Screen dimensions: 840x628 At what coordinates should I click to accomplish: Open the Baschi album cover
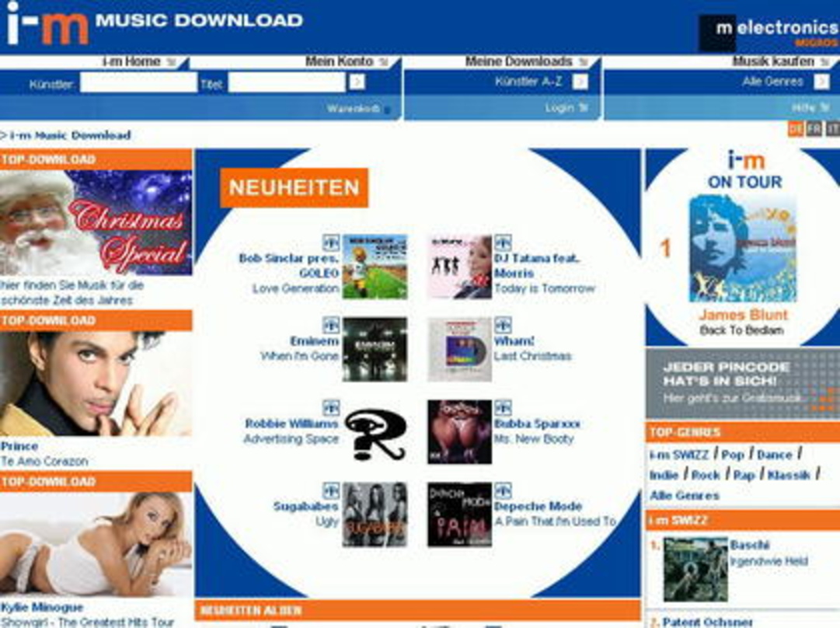pos(695,570)
